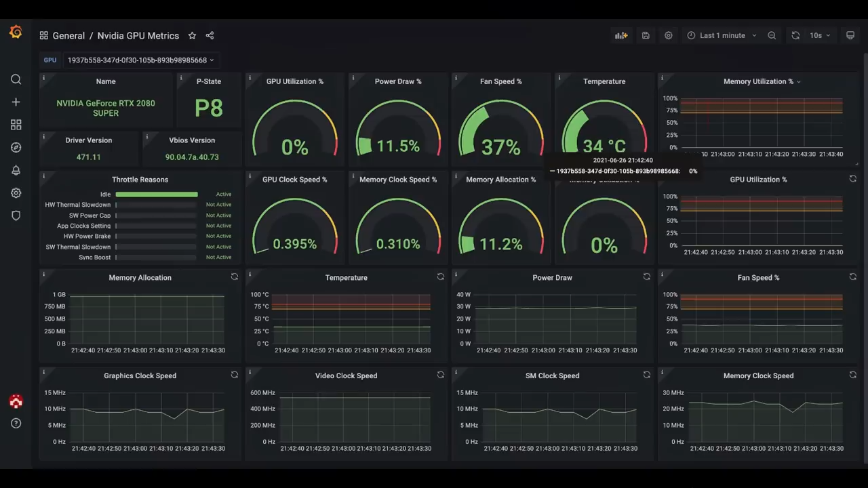Click refresh icon on Memory Allocation graph panel

click(234, 277)
